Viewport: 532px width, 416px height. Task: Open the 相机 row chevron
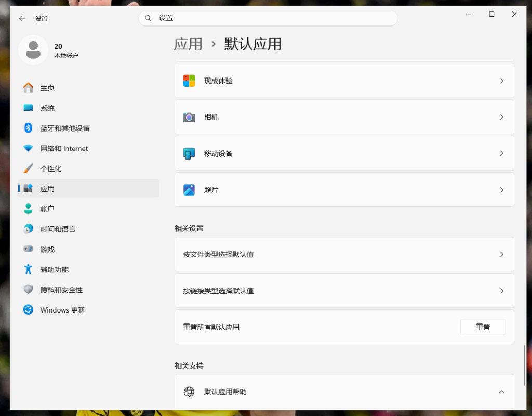(x=502, y=117)
